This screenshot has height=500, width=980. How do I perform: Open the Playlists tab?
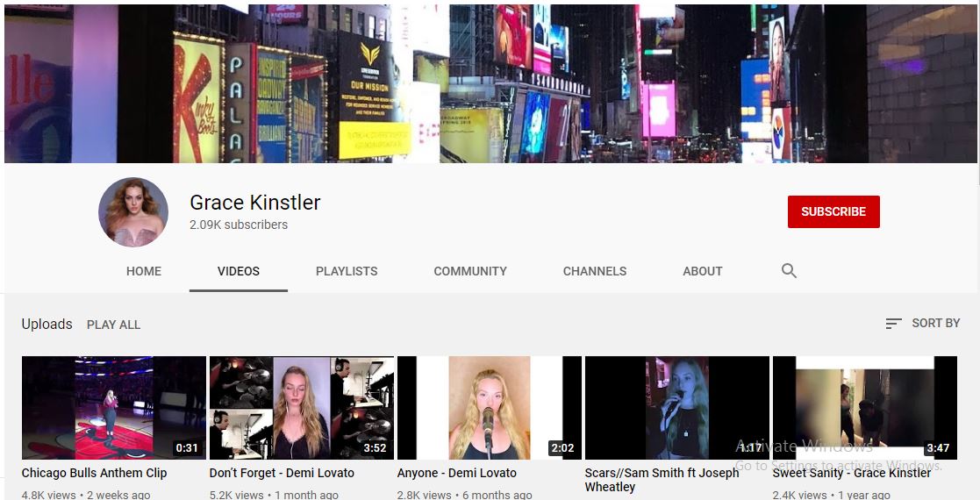click(347, 271)
